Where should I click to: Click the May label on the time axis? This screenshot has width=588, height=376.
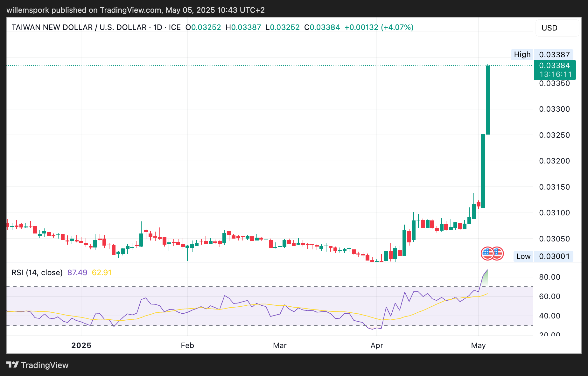pos(478,345)
